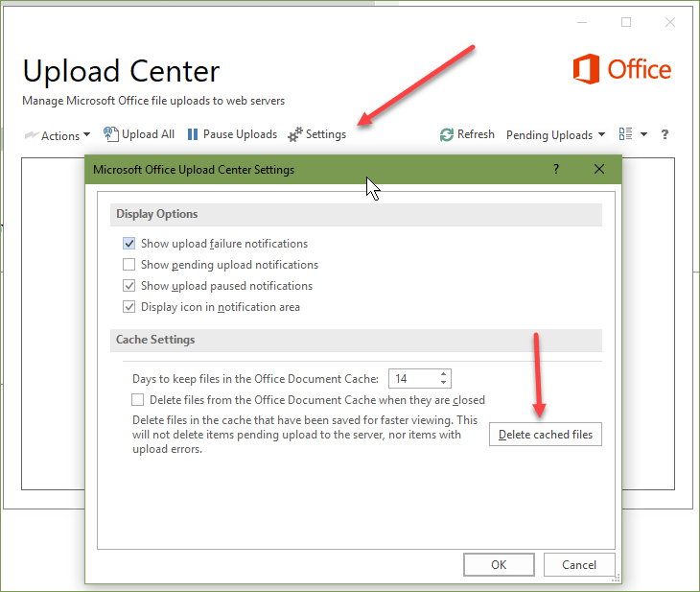Cancel the settings dialog
700x592 pixels.
point(579,565)
